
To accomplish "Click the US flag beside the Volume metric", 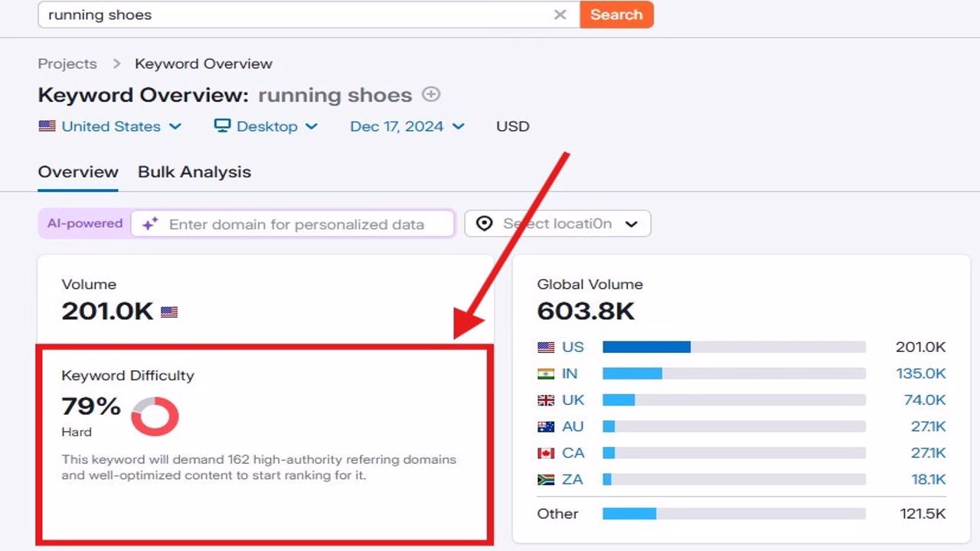I will click(169, 311).
